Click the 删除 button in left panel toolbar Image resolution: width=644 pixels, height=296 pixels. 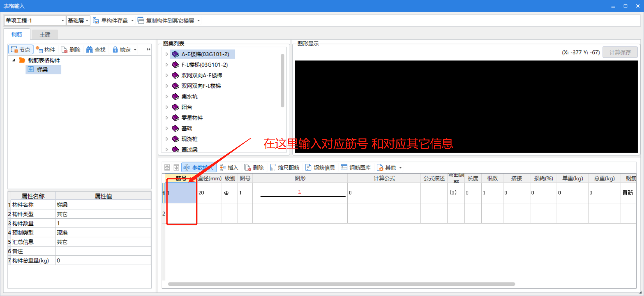(x=71, y=49)
